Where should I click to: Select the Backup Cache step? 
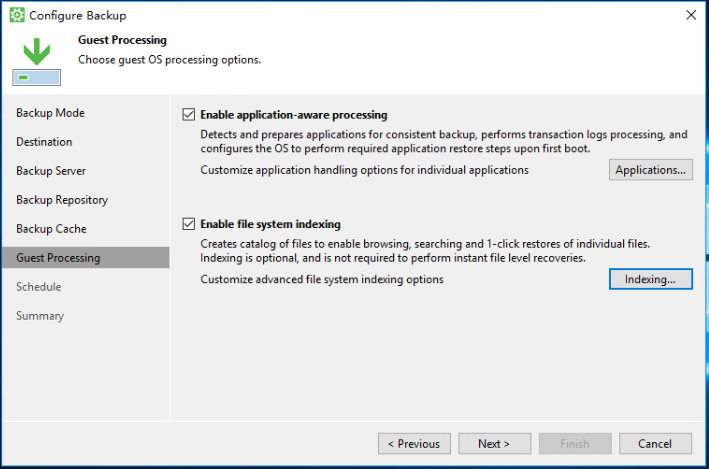click(52, 228)
